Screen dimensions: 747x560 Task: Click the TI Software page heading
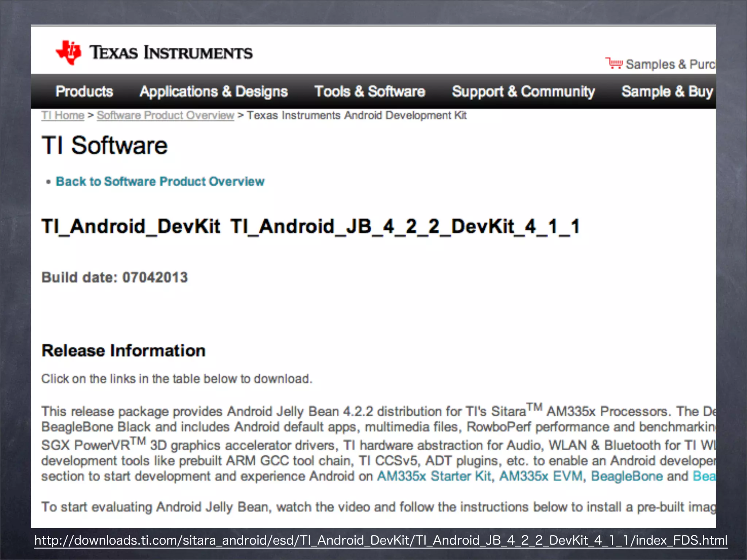[x=105, y=145]
